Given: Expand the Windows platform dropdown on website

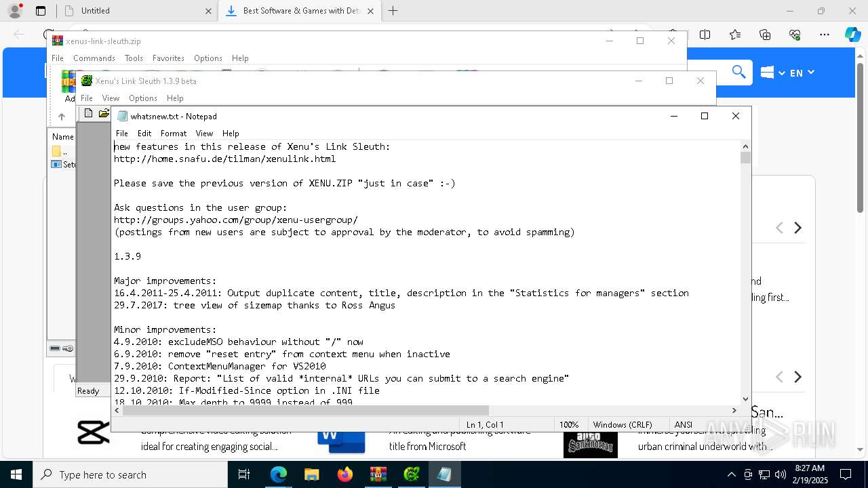Looking at the screenshot, I should pyautogui.click(x=772, y=73).
